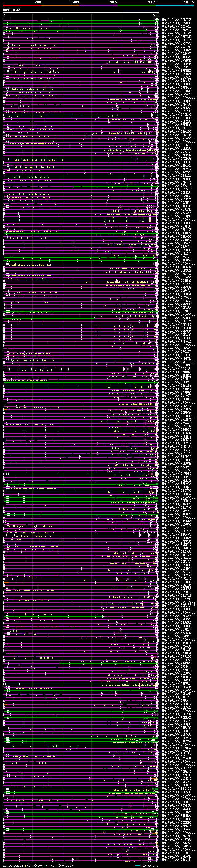Select the UniRef100_C7D7W2 label
This screenshot has width=197, height=868.
point(177,37)
